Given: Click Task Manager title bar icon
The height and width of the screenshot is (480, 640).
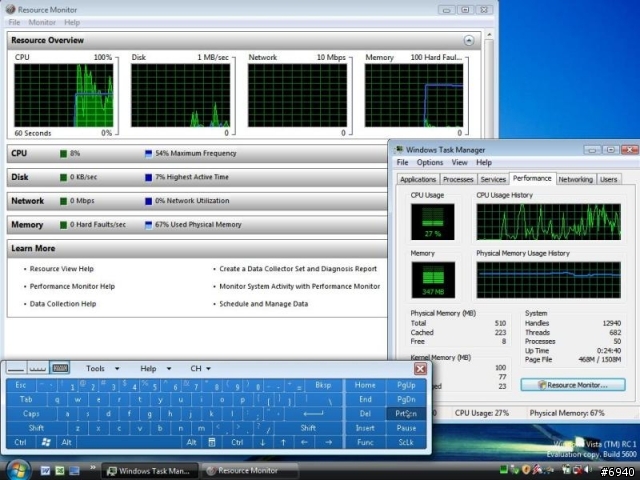Looking at the screenshot, I should [399, 149].
